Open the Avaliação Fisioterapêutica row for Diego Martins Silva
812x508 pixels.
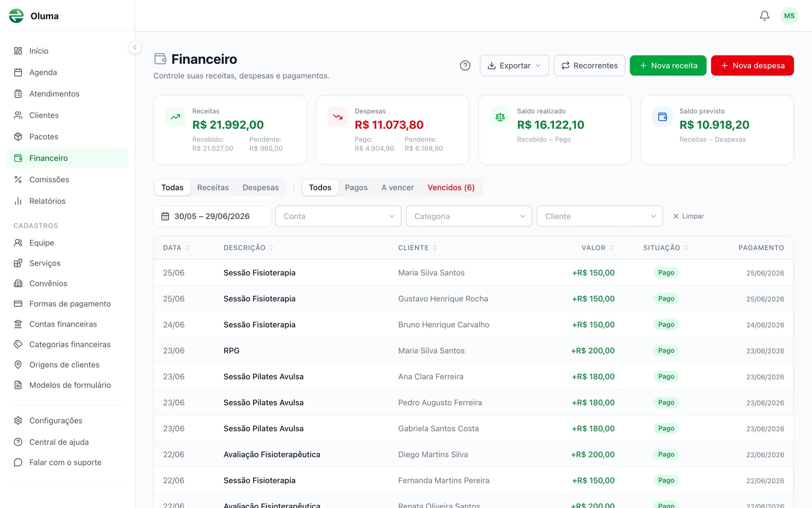click(473, 454)
